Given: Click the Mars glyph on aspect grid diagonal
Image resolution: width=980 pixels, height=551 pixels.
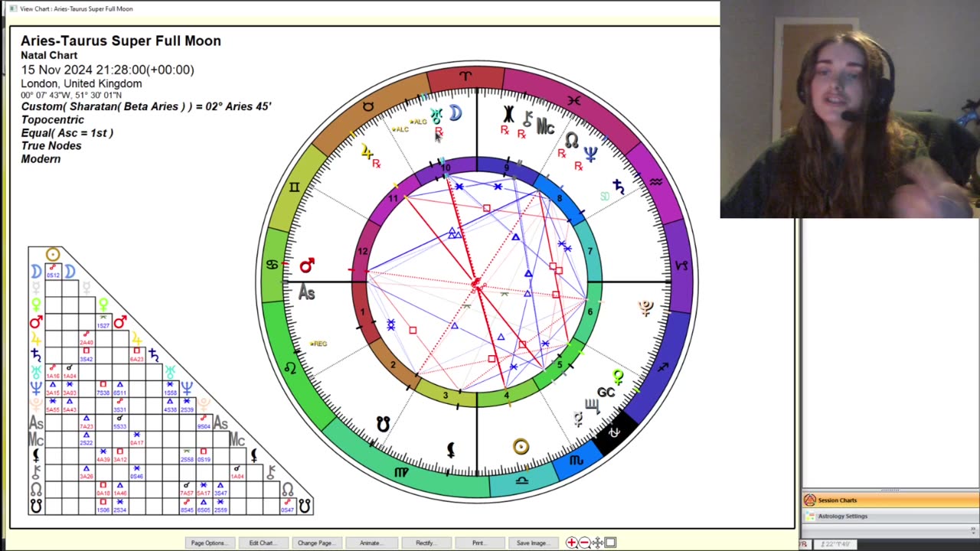Looking at the screenshot, I should pos(120,322).
